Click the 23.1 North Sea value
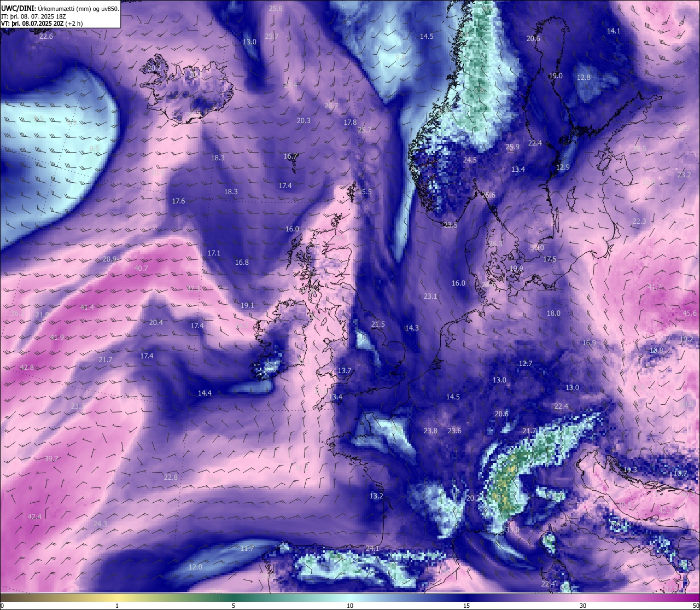700x610 pixels. pyautogui.click(x=430, y=297)
